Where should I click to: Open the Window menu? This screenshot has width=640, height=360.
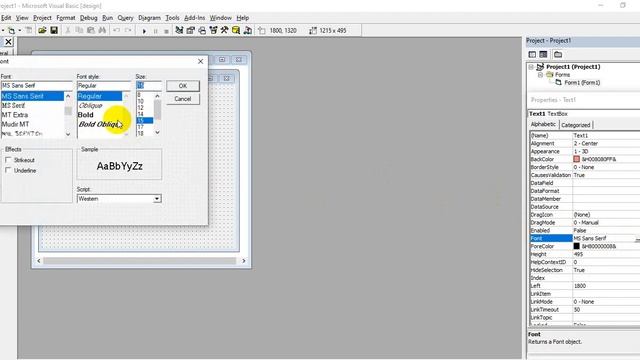click(x=220, y=18)
